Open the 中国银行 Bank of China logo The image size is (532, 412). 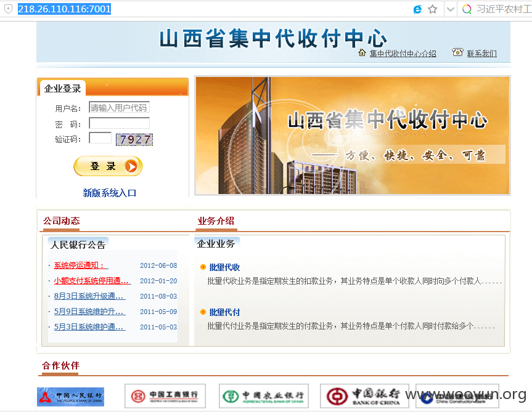[x=364, y=396]
